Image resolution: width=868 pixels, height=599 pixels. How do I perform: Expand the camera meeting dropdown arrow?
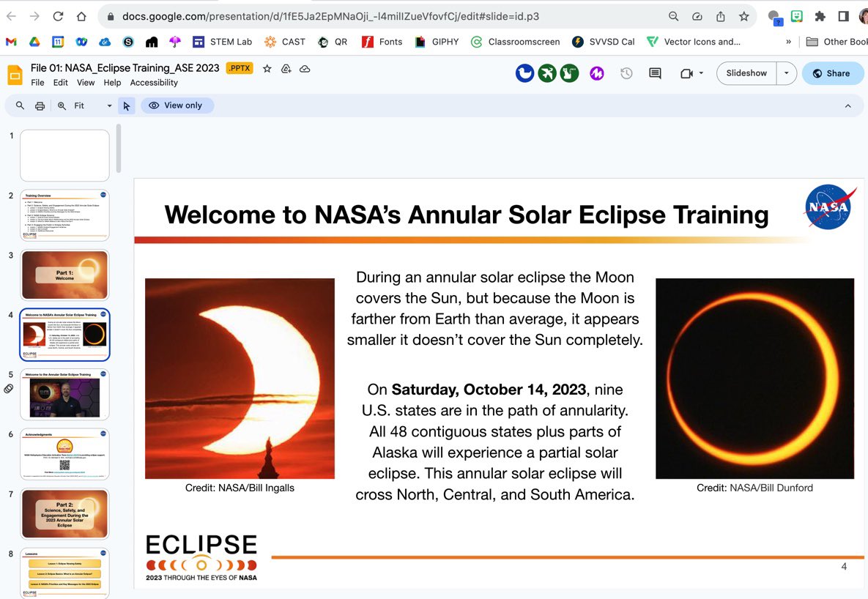tap(702, 73)
